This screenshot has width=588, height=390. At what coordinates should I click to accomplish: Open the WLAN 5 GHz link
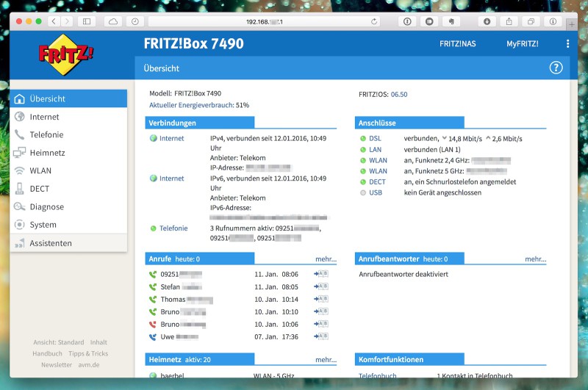pos(378,171)
